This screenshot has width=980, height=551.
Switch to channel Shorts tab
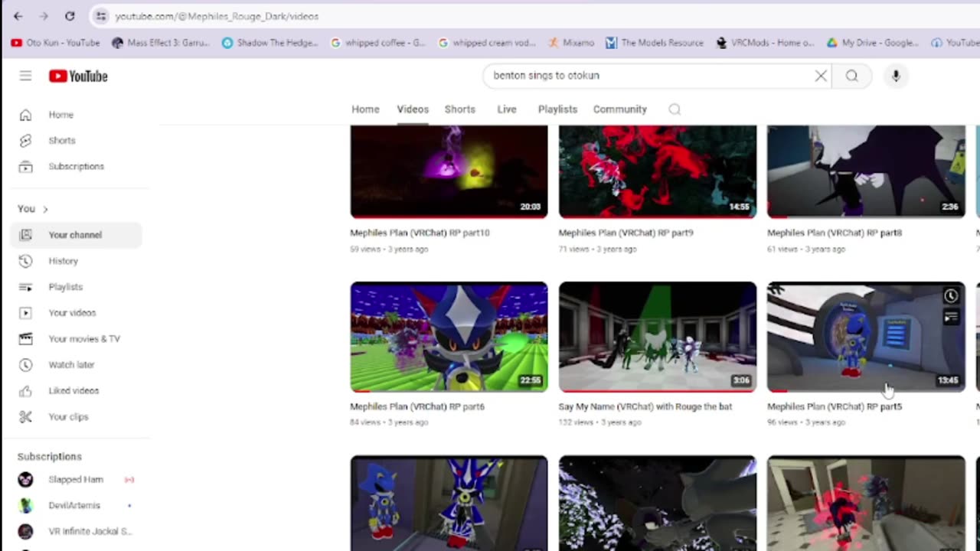(460, 109)
